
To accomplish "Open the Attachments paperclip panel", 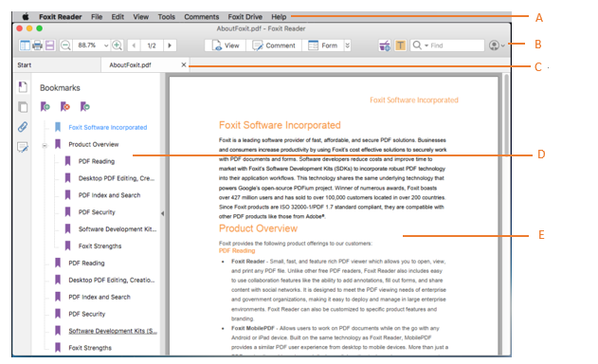I will [23, 127].
